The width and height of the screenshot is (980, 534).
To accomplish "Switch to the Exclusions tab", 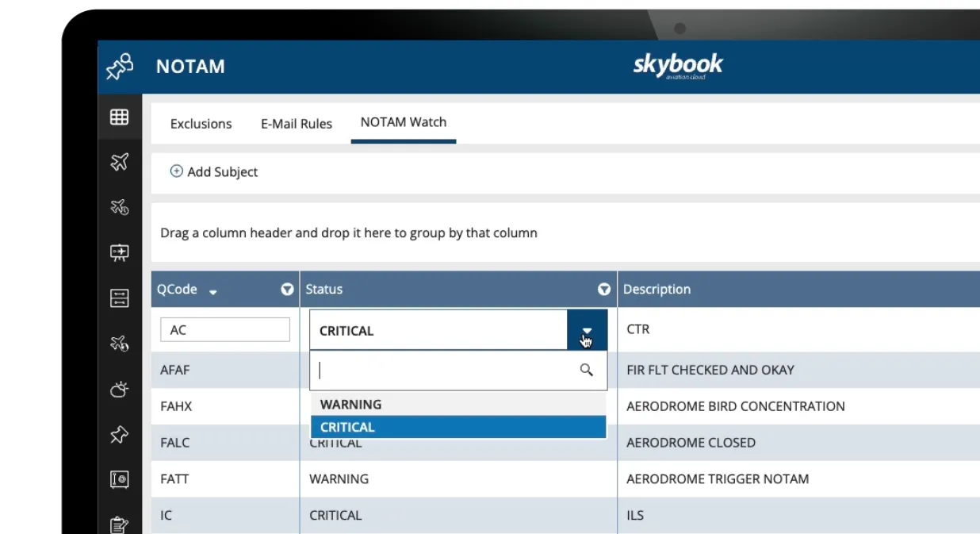I will click(201, 124).
